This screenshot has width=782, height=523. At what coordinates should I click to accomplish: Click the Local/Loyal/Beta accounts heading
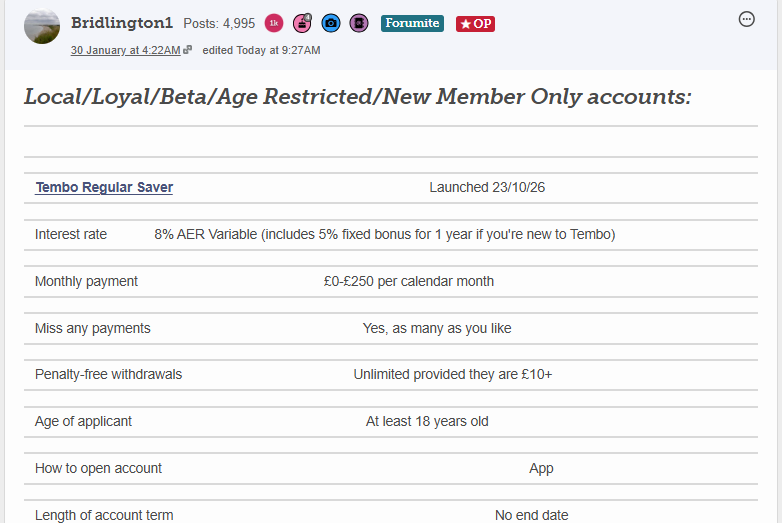[358, 97]
